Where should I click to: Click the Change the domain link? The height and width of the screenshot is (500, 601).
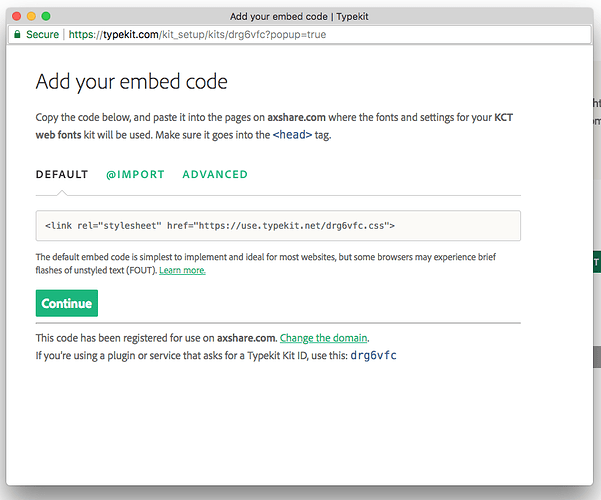(x=324, y=338)
